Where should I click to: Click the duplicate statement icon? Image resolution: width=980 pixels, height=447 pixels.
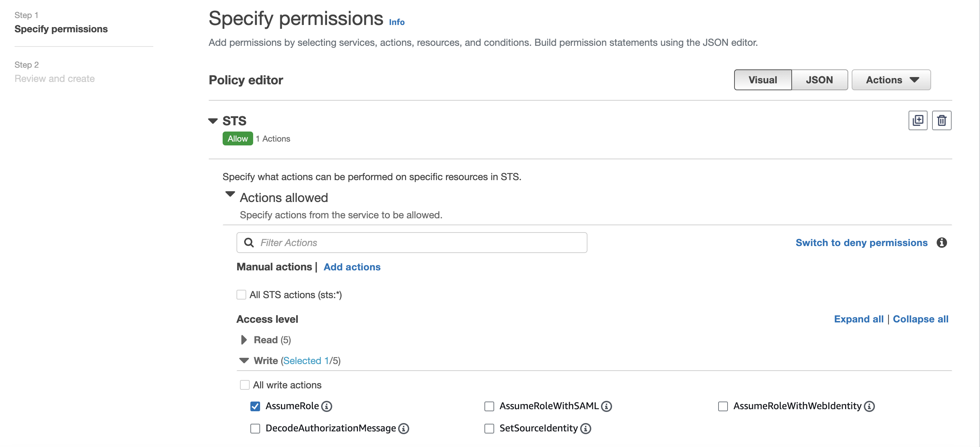(918, 121)
